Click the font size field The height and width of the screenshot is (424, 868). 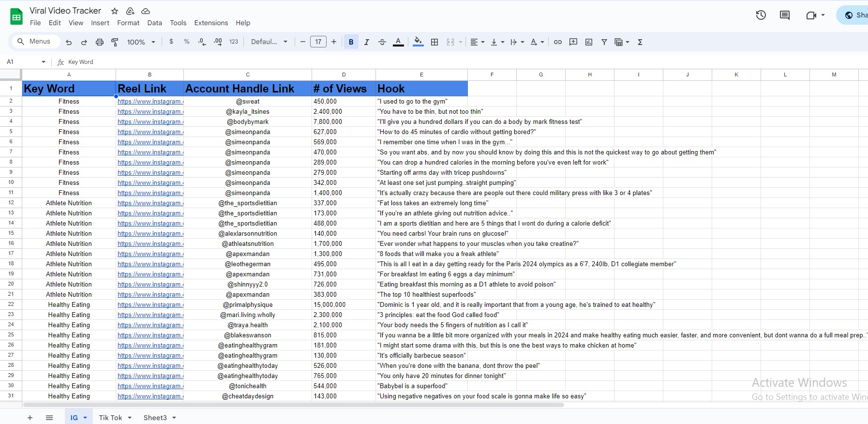(x=318, y=42)
